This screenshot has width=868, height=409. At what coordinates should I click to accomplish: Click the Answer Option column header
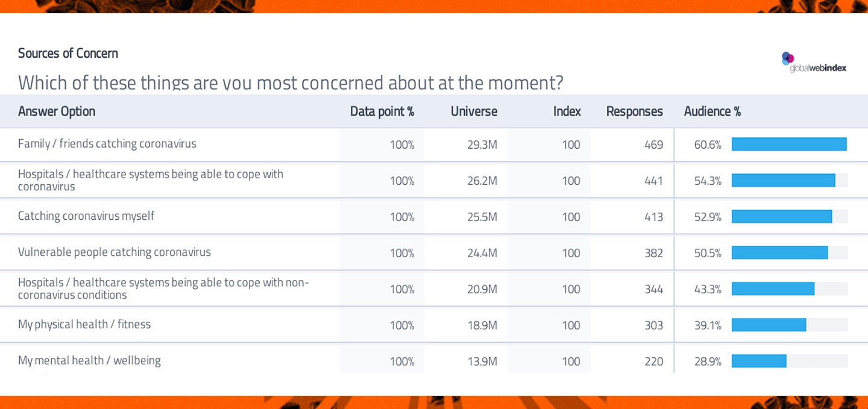click(57, 111)
